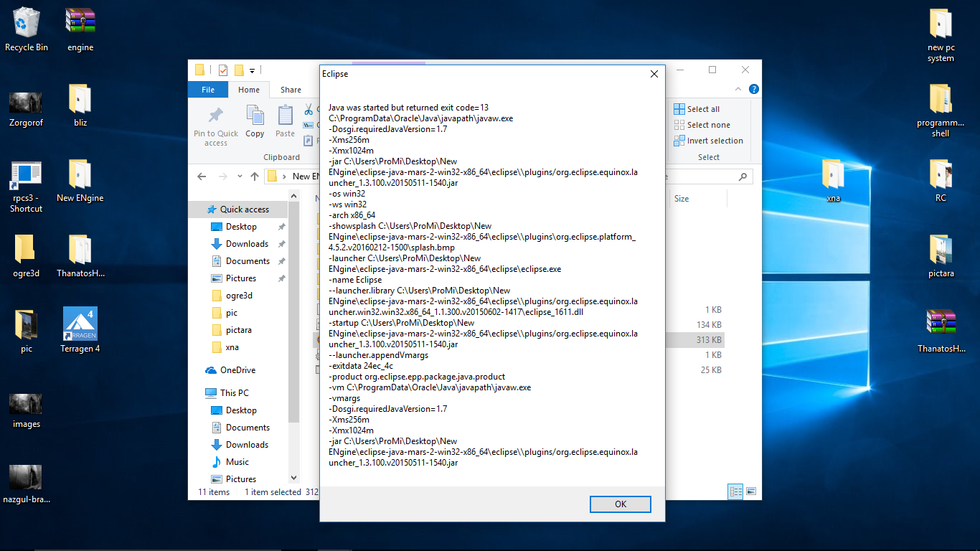Go back in Explorer navigation

tap(202, 176)
